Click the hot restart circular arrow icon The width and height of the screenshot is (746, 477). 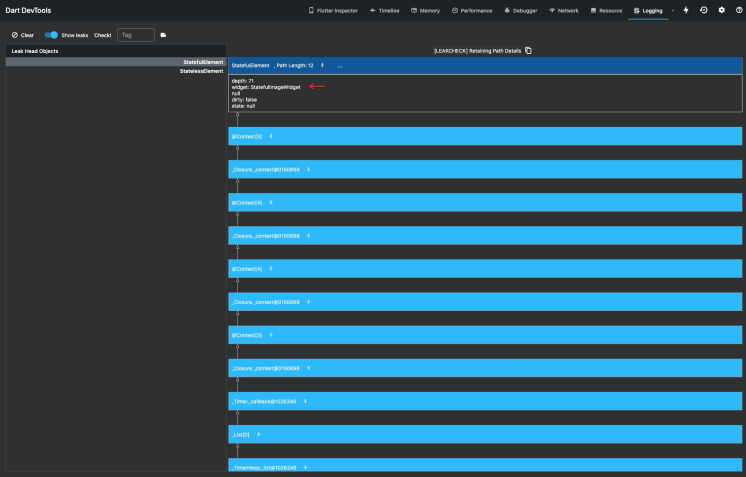pos(704,10)
